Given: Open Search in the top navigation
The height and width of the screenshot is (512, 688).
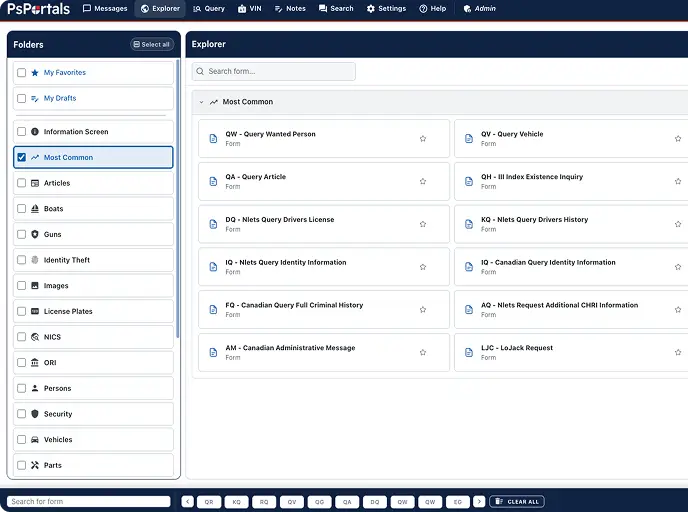Looking at the screenshot, I should [336, 8].
